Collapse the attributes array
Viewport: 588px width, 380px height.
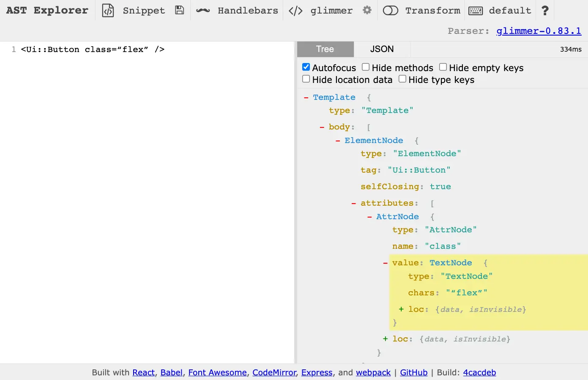[354, 204]
